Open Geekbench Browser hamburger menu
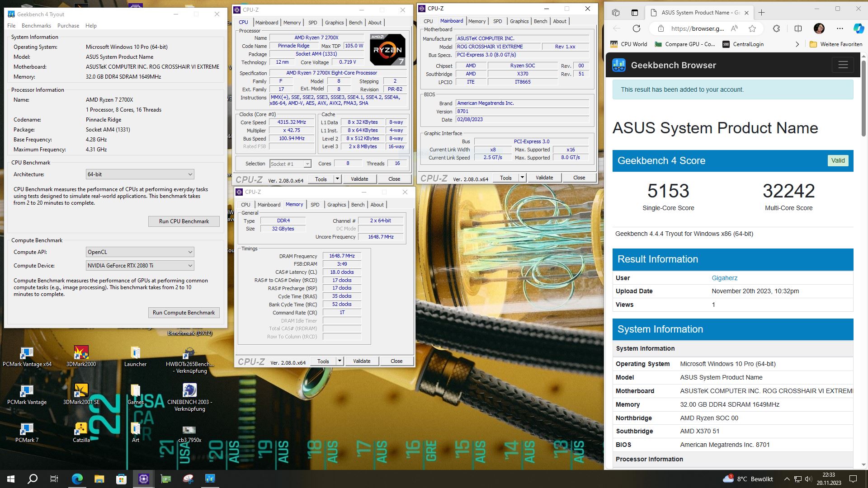 click(x=843, y=65)
